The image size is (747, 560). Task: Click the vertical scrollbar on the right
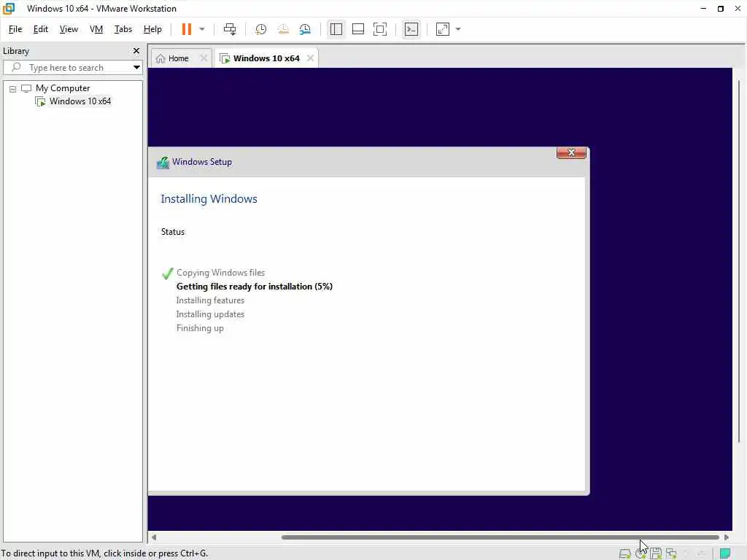pyautogui.click(x=739, y=262)
